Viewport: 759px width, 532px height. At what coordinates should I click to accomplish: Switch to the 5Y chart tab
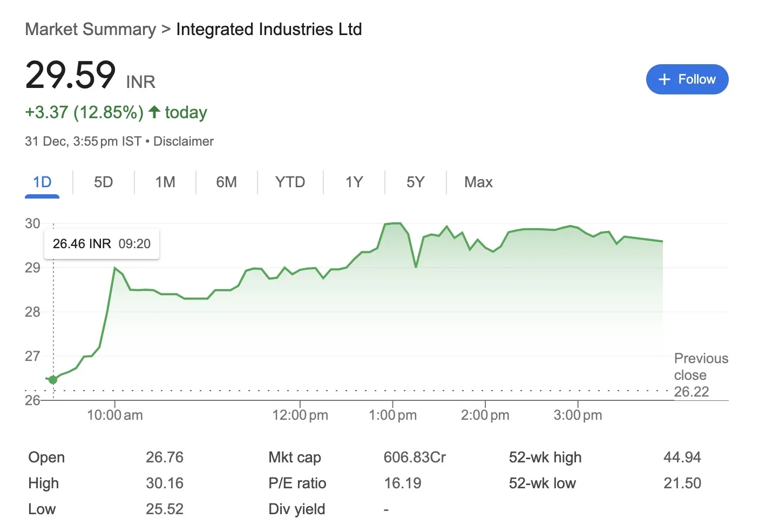click(x=415, y=182)
